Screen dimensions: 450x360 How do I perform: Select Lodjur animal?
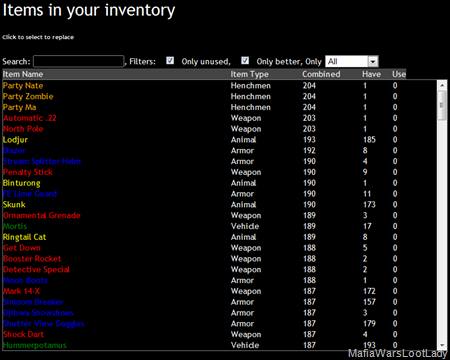15,140
